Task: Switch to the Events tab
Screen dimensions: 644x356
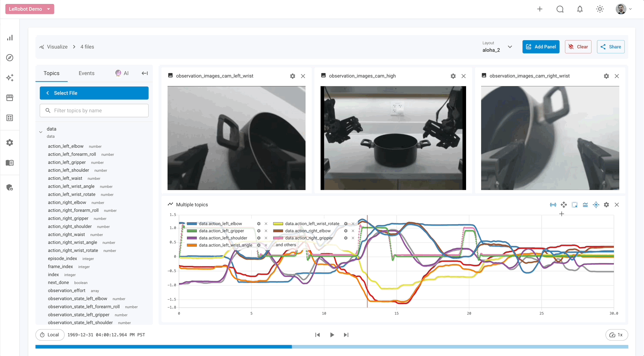Action: click(x=87, y=73)
